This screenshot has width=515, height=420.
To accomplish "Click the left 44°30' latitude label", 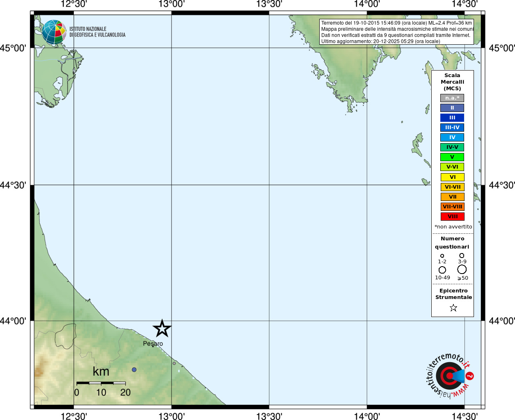I will (x=13, y=185).
